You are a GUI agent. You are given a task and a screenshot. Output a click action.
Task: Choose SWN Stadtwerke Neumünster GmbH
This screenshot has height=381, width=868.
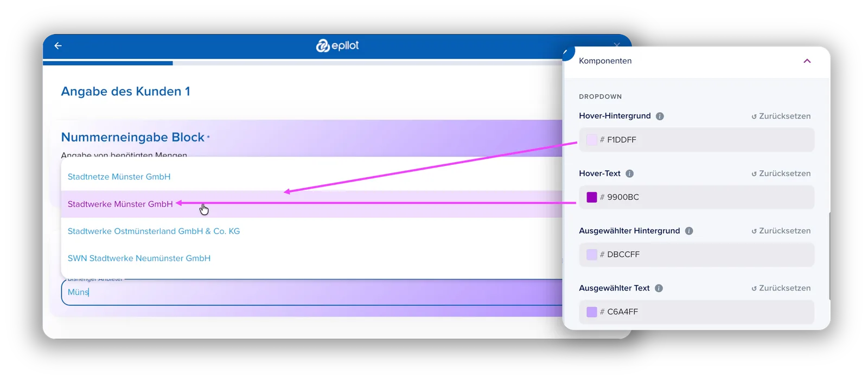click(x=312, y=258)
